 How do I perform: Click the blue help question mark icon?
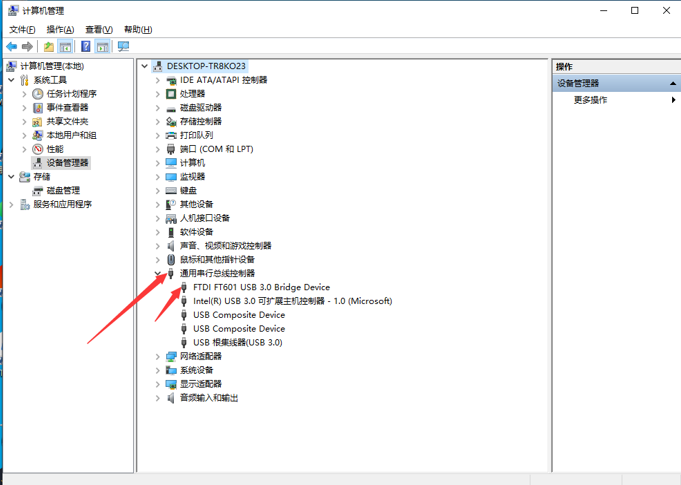86,46
